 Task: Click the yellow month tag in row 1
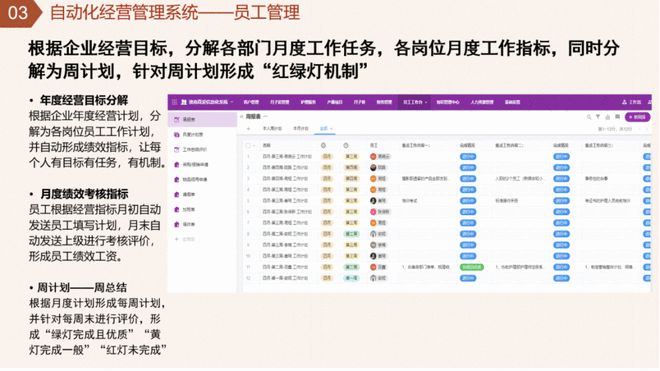(x=327, y=157)
